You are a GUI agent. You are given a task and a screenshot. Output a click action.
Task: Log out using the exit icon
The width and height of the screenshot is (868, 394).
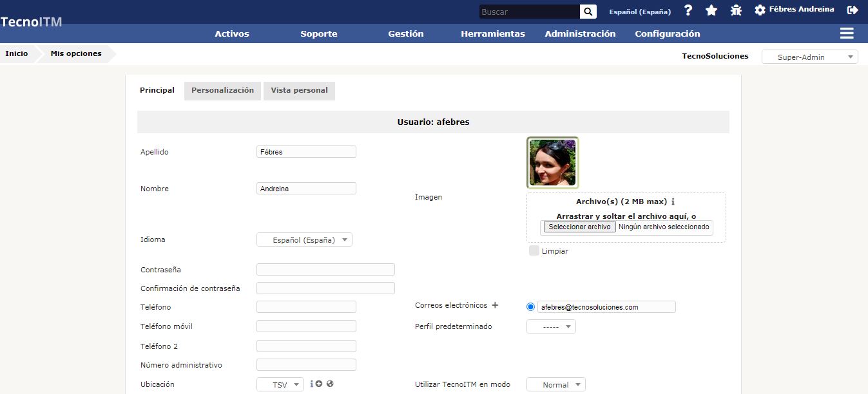coord(853,10)
